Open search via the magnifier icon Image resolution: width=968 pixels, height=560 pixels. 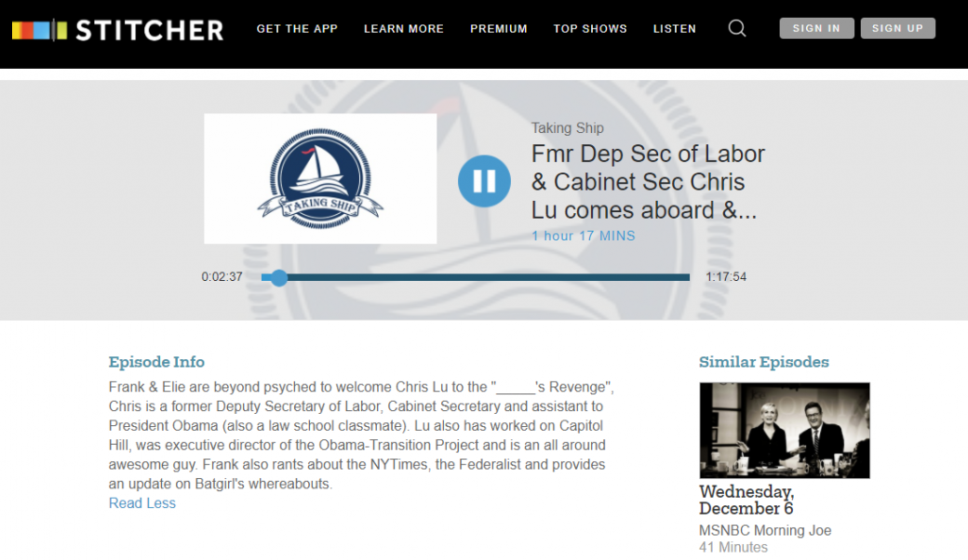click(736, 28)
